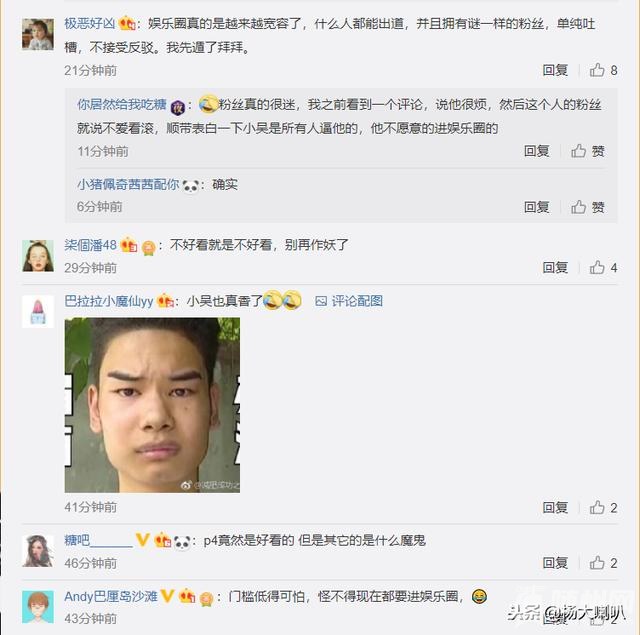Open username link Andy巴厘岛沙滩
The width and height of the screenshot is (640, 635).
[x=111, y=596]
